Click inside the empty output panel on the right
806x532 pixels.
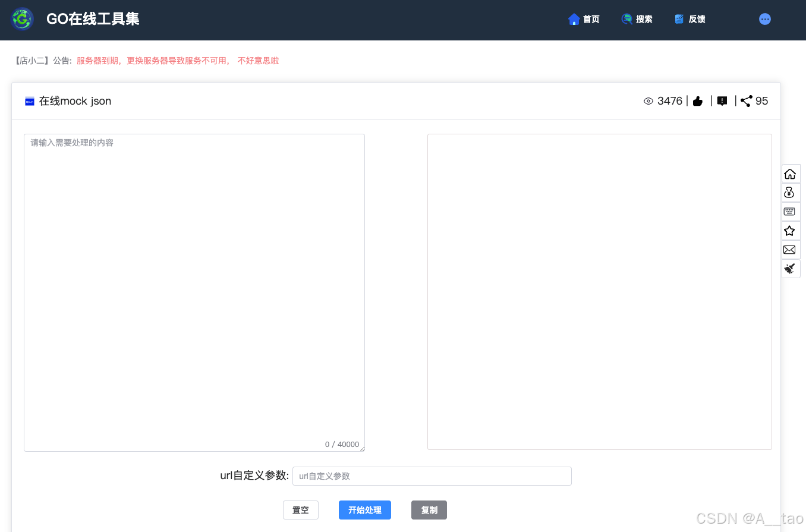click(x=600, y=292)
